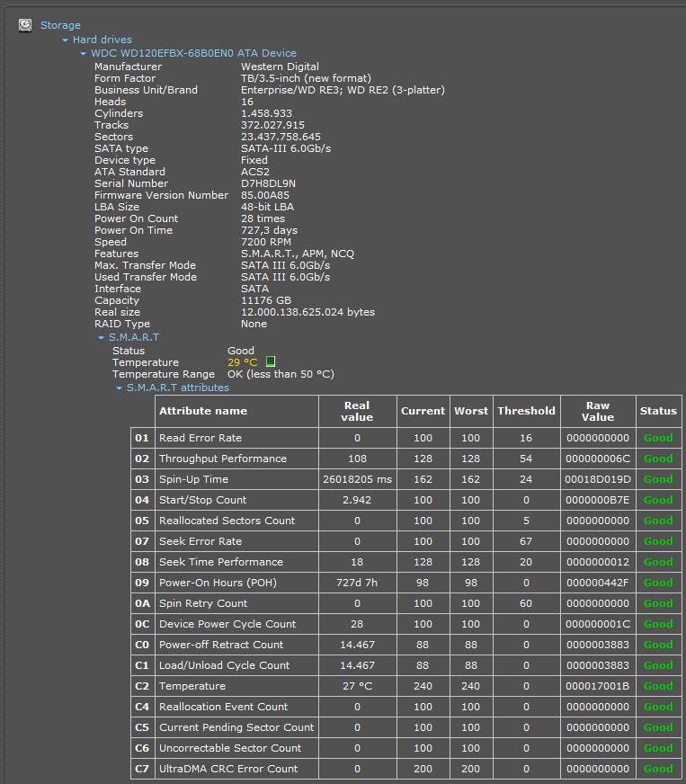Click the green temperature indicator icon
The height and width of the screenshot is (784, 686).
coord(271,362)
